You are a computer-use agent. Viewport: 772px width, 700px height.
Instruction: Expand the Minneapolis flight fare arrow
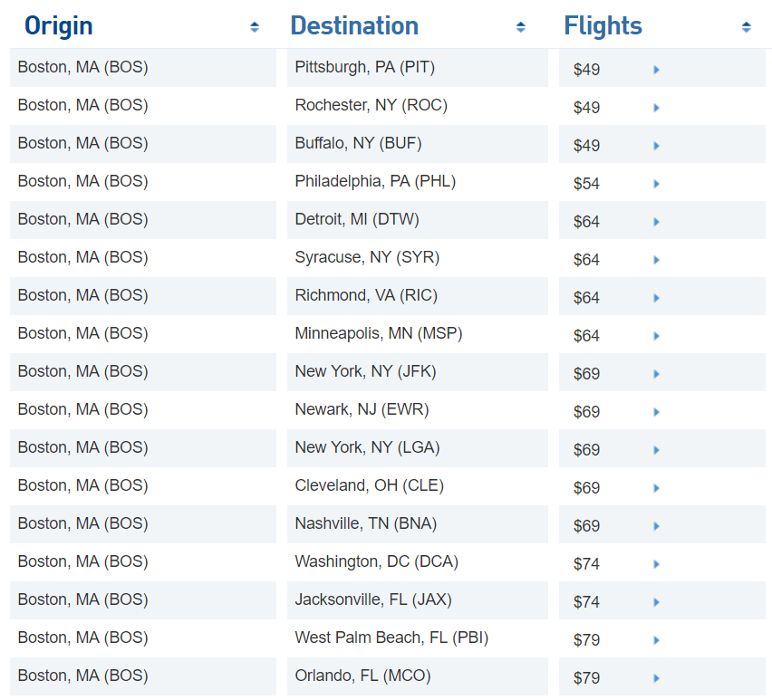coord(656,336)
